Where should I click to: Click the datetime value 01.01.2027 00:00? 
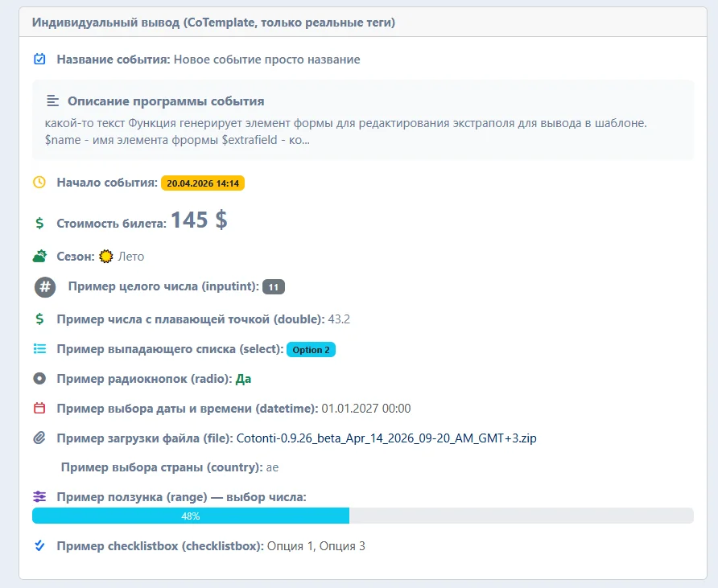coord(366,408)
